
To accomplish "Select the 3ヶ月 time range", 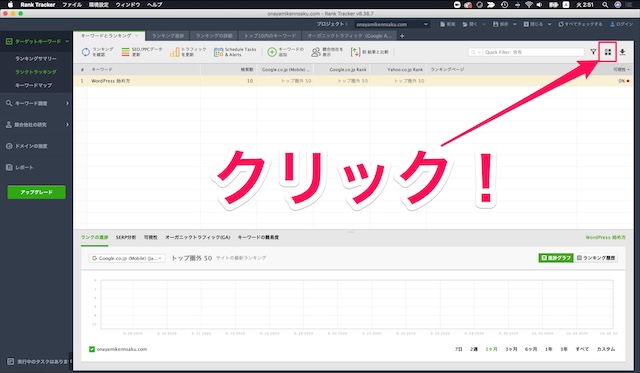I will click(511, 349).
